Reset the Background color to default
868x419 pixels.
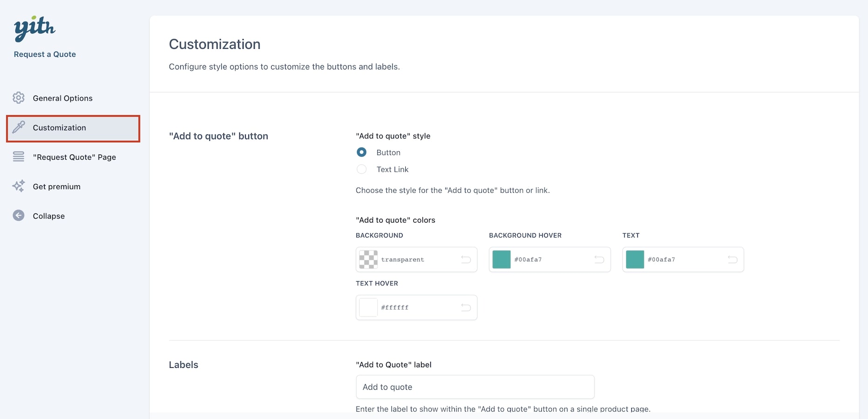pos(466,259)
